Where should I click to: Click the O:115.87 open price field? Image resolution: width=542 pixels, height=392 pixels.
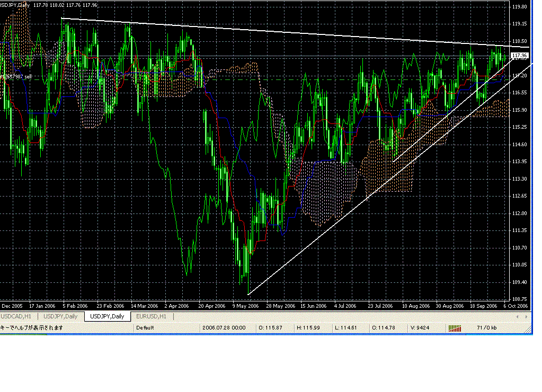(270, 328)
